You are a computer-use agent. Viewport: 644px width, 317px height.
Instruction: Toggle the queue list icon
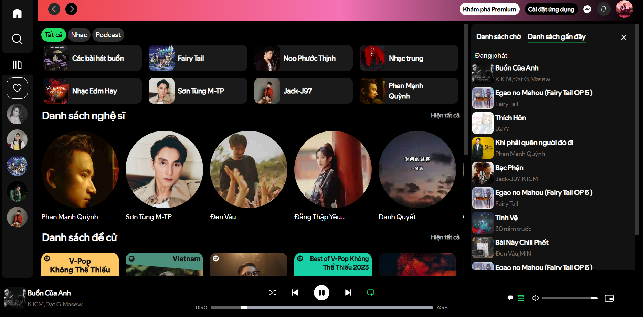point(521,298)
